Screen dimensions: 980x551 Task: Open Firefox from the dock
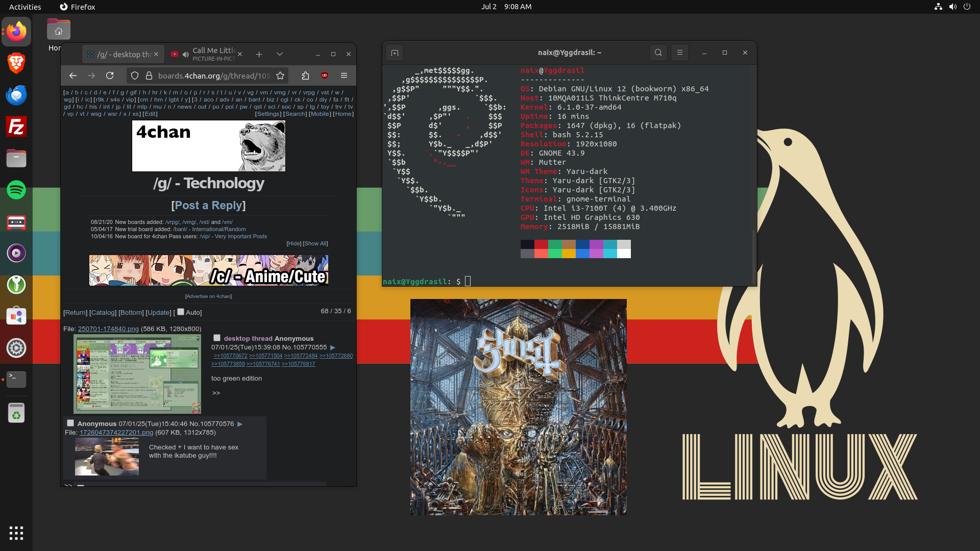(16, 32)
